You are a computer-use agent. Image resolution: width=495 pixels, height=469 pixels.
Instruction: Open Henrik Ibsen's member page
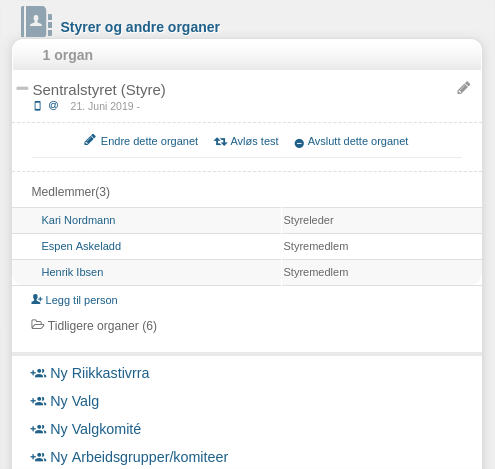point(72,272)
